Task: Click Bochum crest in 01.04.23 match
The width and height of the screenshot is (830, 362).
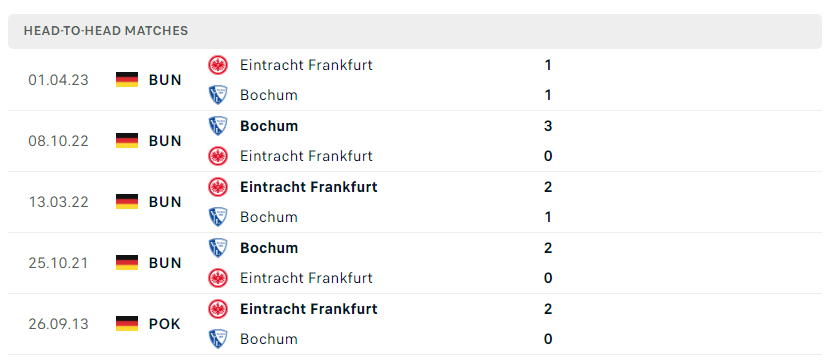Action: point(218,95)
